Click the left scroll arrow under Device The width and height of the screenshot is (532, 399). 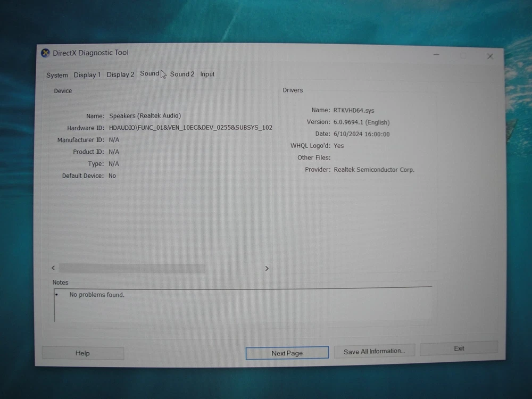coord(53,268)
